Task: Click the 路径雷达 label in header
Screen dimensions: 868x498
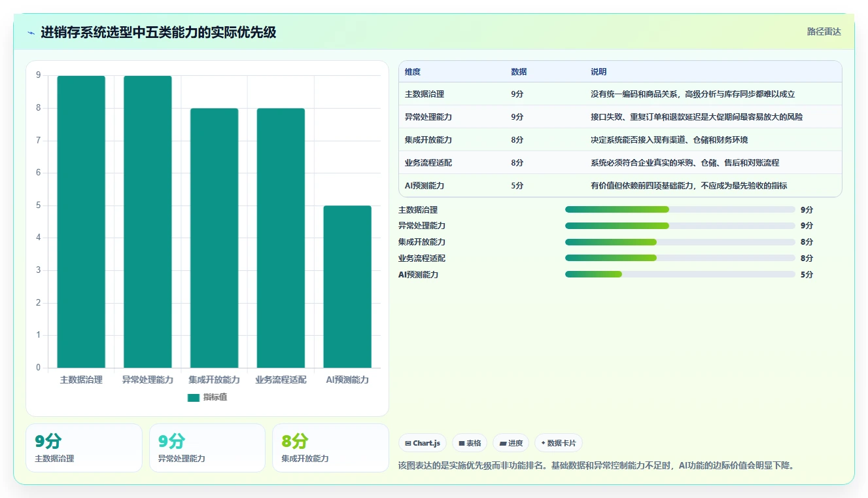Action: tap(824, 31)
